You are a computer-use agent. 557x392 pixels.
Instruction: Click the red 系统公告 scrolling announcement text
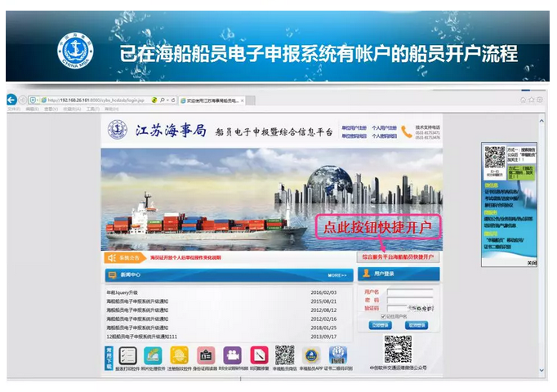coord(185,257)
